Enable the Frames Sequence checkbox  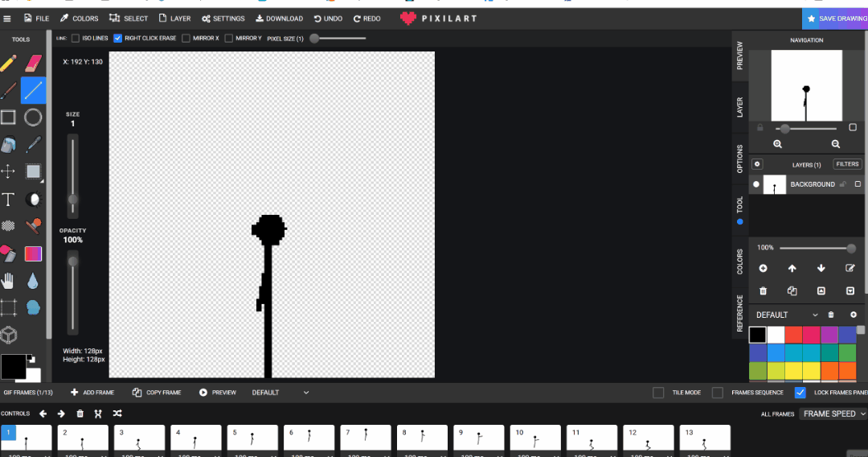pos(718,392)
